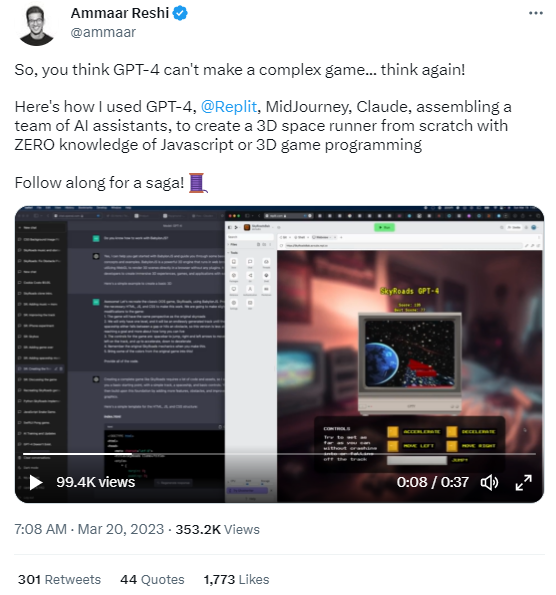Open Ammaar Reshi's display name
556x595 pixels.
(x=120, y=13)
